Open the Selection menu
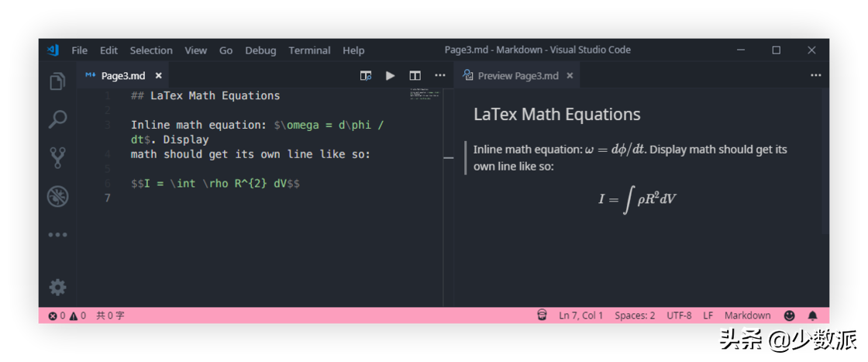The image size is (868, 362). [151, 50]
